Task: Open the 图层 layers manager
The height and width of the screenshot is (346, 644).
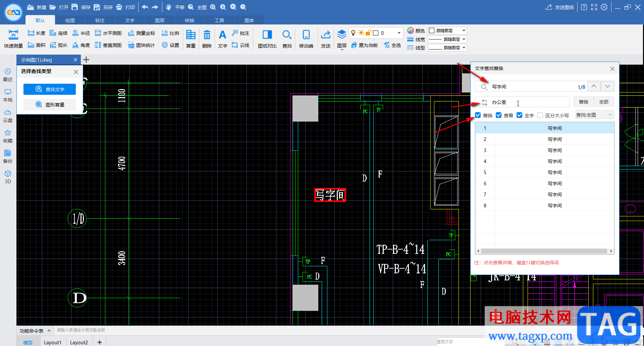Action: point(342,40)
